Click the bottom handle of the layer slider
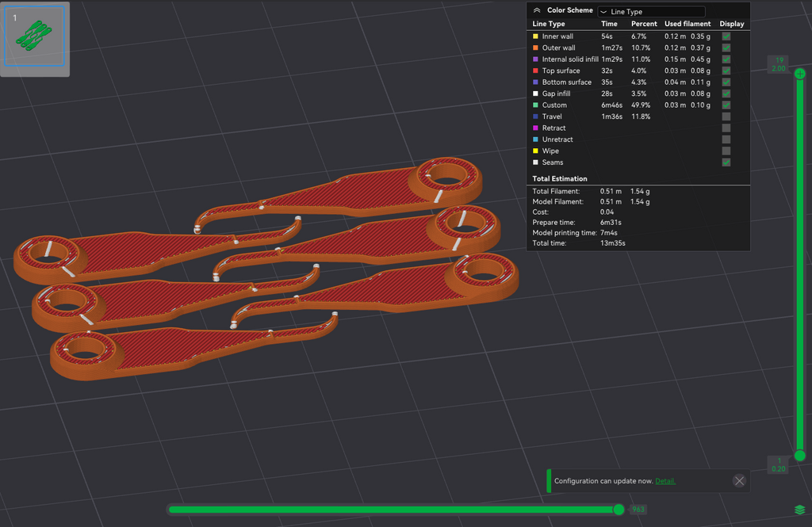 [799, 456]
